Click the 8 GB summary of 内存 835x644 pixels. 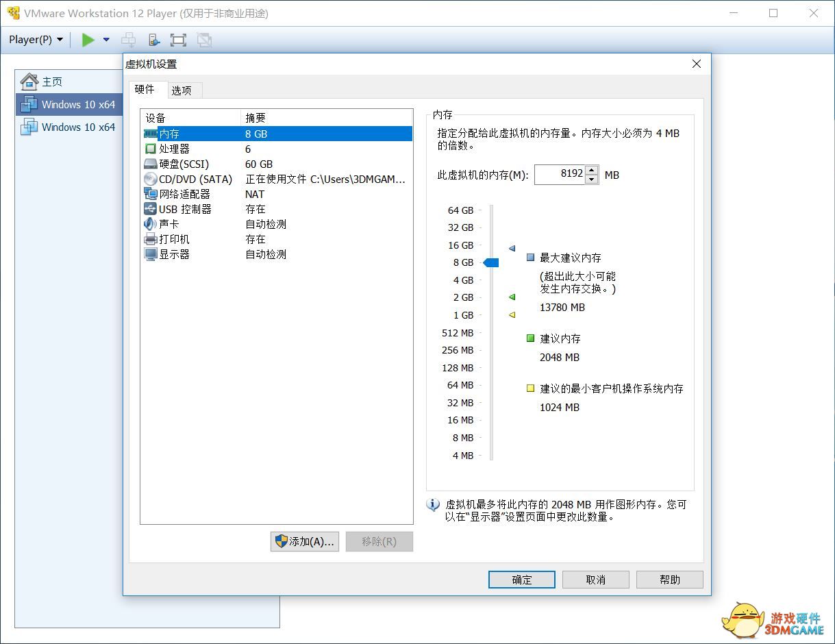(x=256, y=134)
